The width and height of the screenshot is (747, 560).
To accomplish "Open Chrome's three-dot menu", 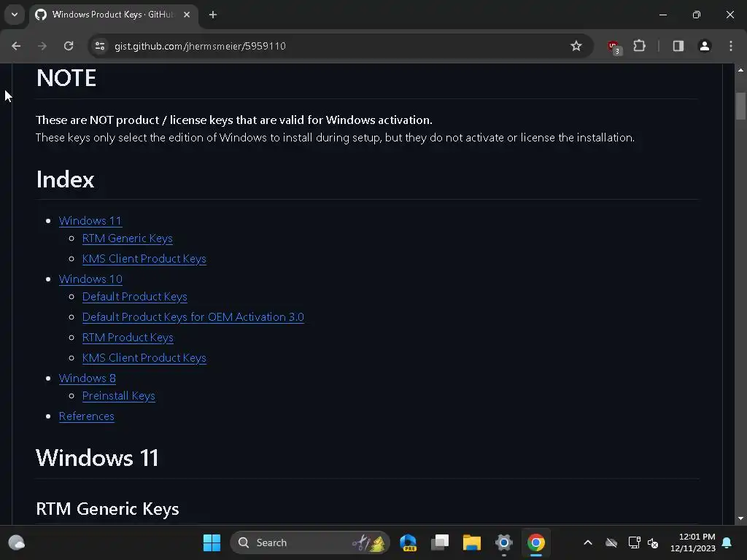I will coord(731,46).
